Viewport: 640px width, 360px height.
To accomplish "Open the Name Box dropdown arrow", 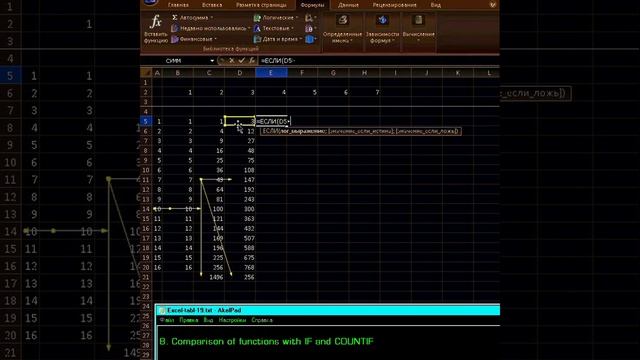I will point(212,61).
